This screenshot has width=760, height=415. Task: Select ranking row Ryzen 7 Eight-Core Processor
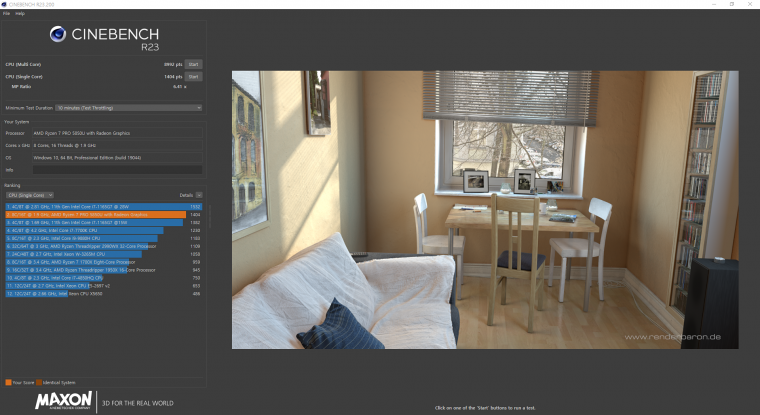pos(103,262)
